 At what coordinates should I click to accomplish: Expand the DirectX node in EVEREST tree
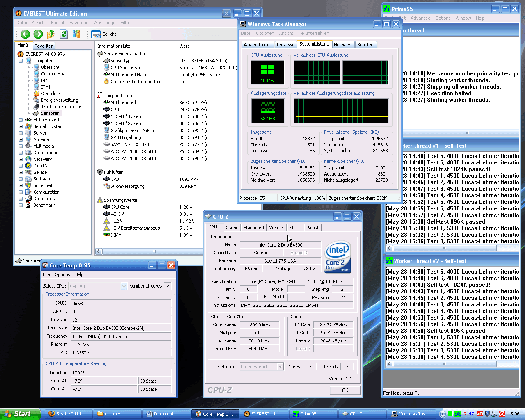(x=21, y=166)
